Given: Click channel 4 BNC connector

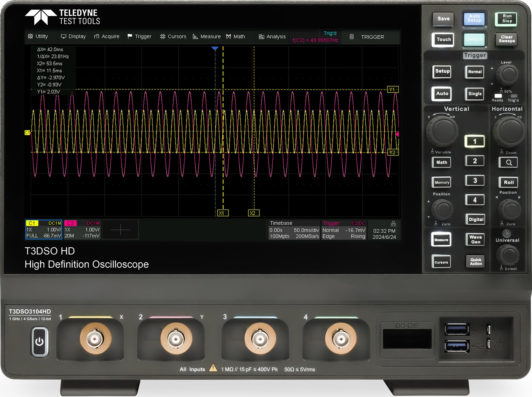Looking at the screenshot, I should coord(341,339).
